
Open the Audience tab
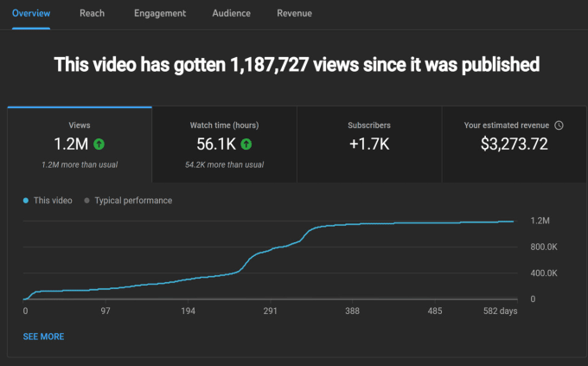232,14
